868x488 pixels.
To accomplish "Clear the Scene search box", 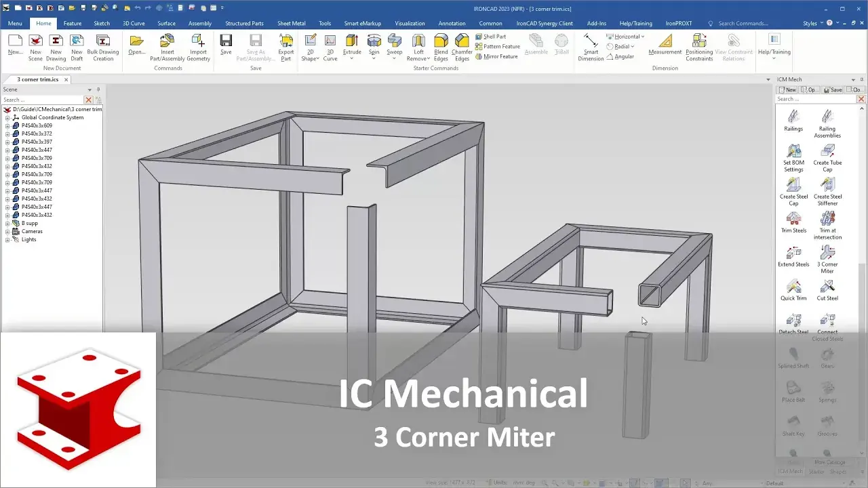I will pos(88,100).
